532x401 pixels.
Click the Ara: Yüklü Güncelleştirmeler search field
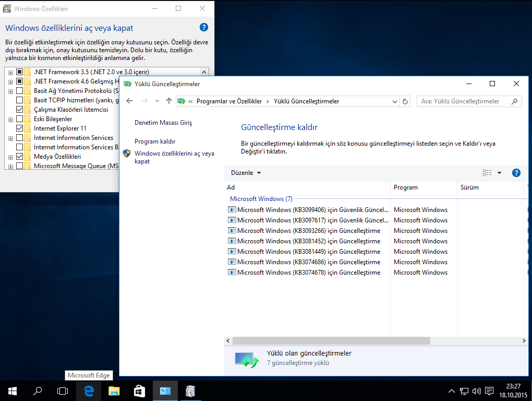click(x=469, y=101)
